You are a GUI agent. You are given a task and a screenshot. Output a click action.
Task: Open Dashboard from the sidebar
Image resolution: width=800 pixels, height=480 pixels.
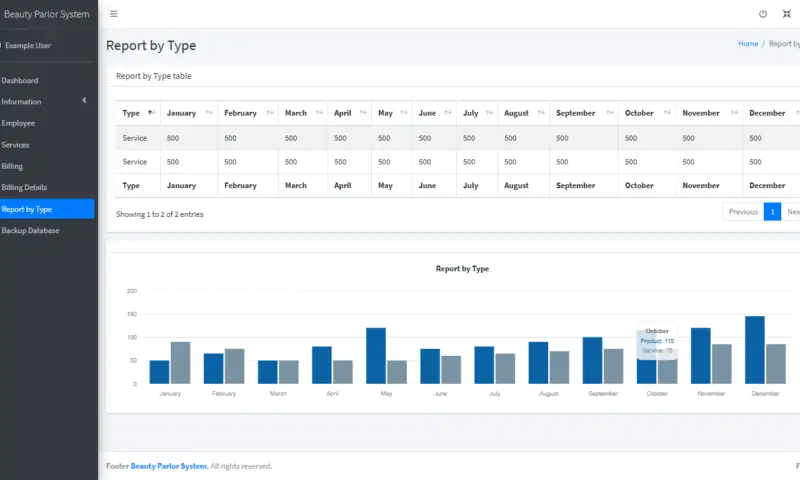point(20,80)
